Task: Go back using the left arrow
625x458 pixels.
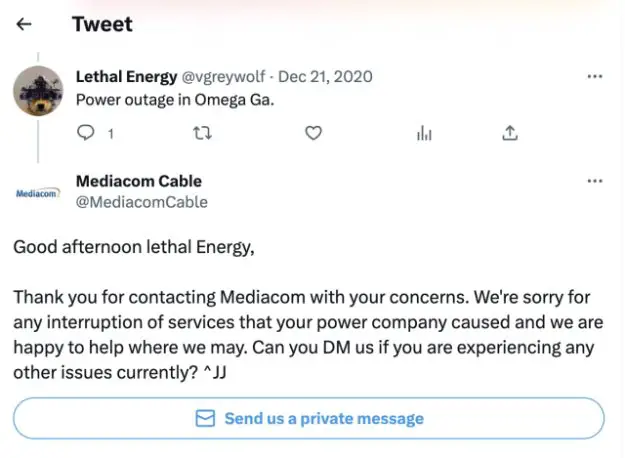Action: 23,24
